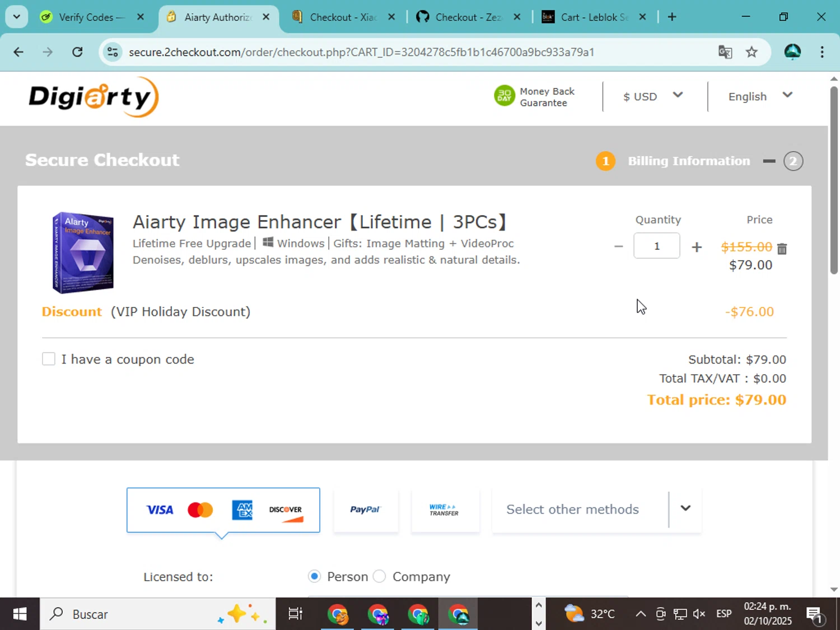Increase quantity with the plus button

coord(697,247)
